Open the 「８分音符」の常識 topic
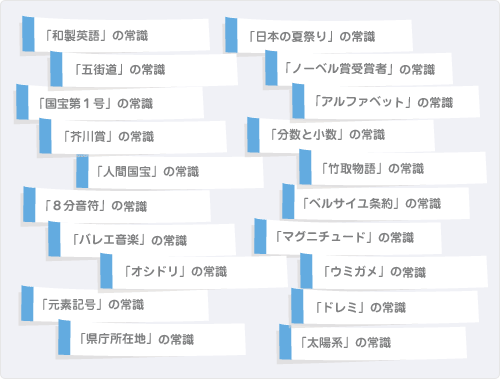Viewport: 500px width, 379px height. coord(117,205)
